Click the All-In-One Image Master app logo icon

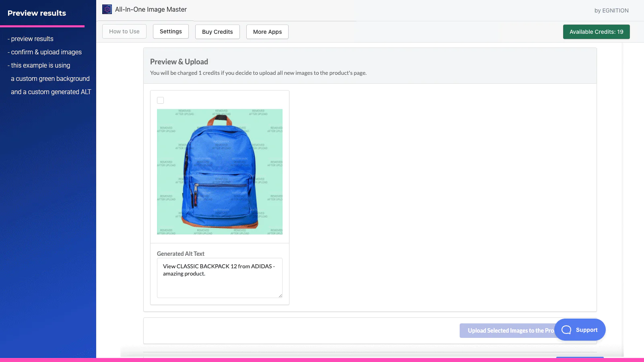point(107,9)
